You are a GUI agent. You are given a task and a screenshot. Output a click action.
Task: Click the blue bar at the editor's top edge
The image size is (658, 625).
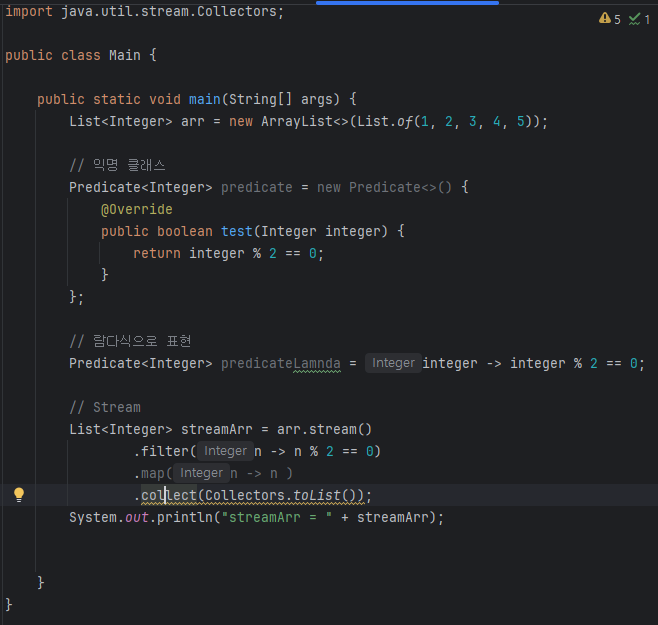coord(407,3)
